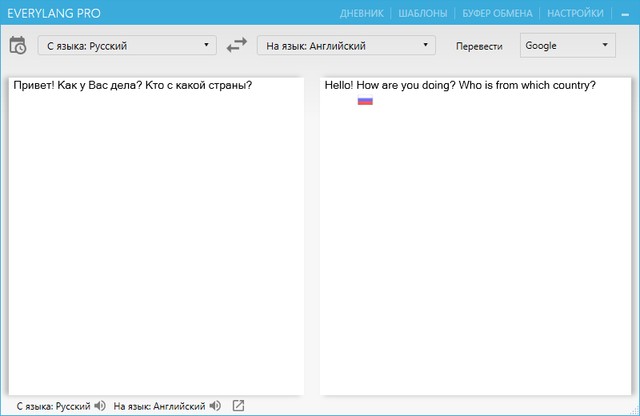Expand the 'На язык: Английский' dropdown

pos(346,45)
